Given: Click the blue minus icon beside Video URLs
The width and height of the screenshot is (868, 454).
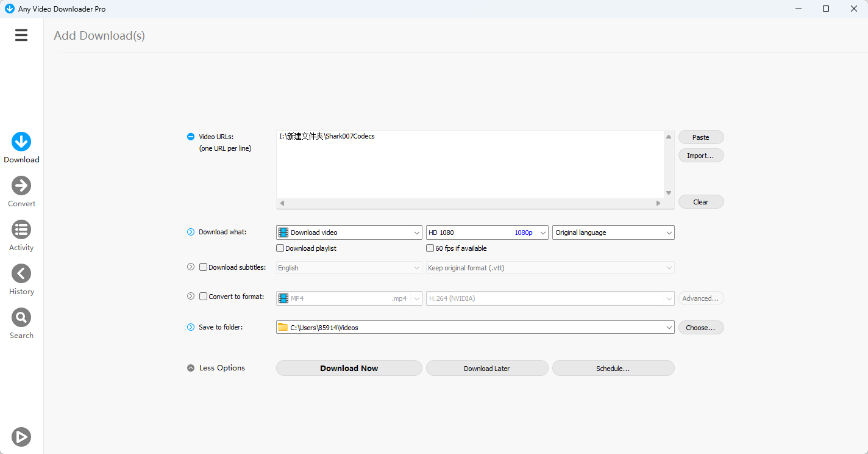Looking at the screenshot, I should point(191,137).
